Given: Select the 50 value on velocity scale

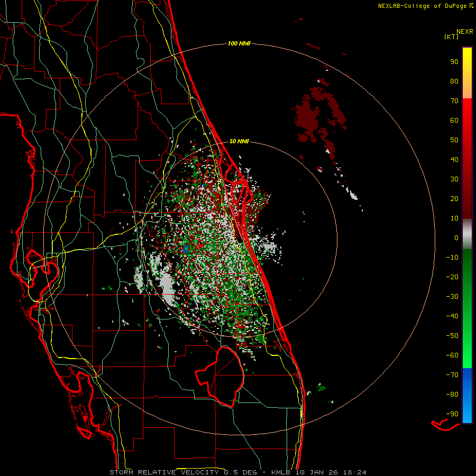Looking at the screenshot, I should click(454, 140).
